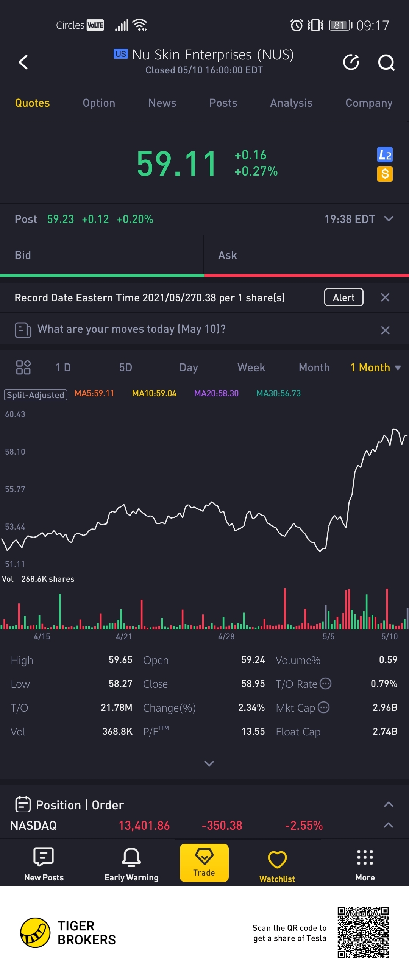Tap the MA10:59.04 indicator label
Screen dimensions: 409x980
click(x=154, y=393)
